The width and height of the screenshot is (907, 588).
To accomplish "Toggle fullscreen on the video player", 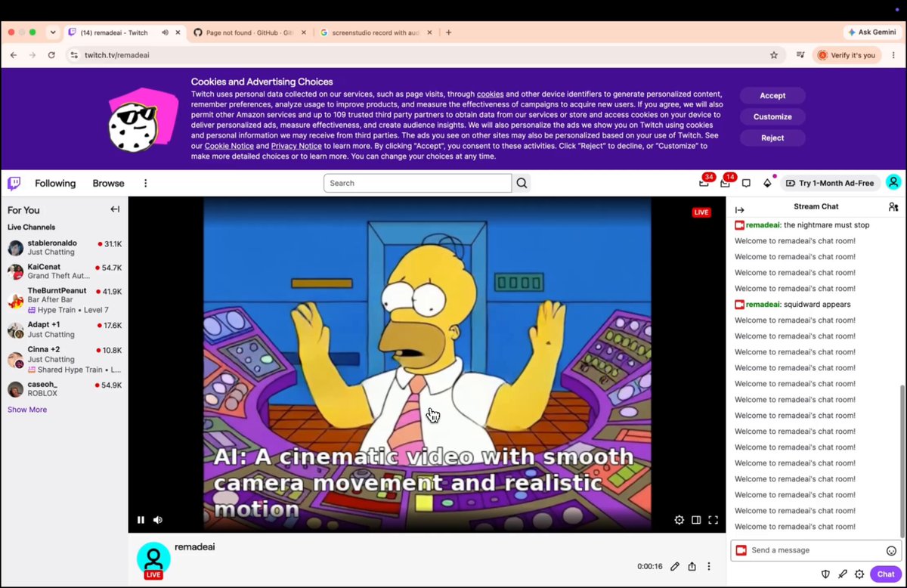I will (713, 520).
